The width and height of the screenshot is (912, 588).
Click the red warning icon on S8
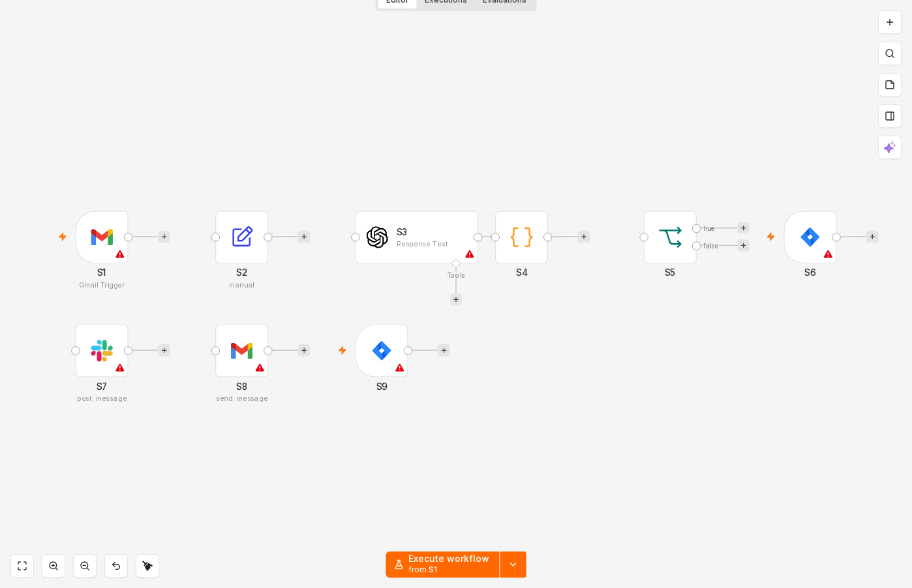[x=260, y=368]
